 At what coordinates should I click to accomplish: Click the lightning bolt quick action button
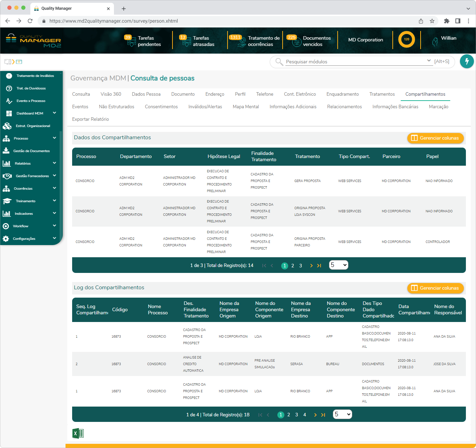[x=467, y=61]
